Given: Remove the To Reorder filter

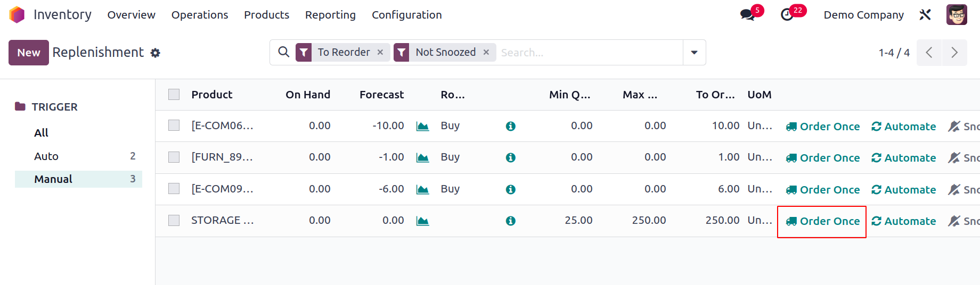Looking at the screenshot, I should 380,52.
